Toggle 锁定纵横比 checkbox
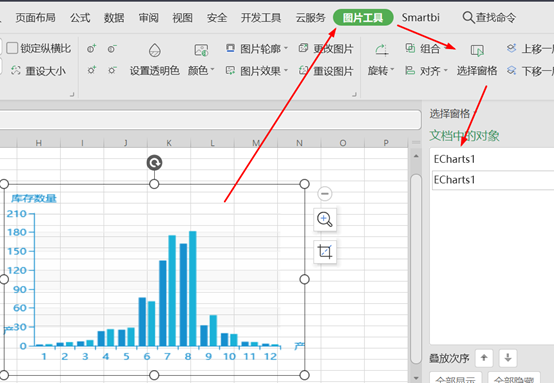The height and width of the screenshot is (383, 554). [12, 48]
